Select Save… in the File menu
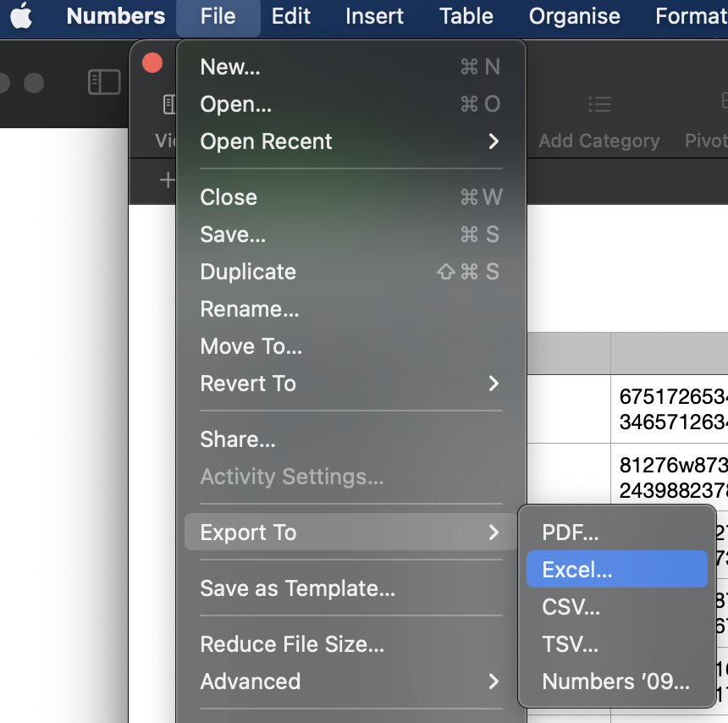This screenshot has height=723, width=728. pos(351,235)
